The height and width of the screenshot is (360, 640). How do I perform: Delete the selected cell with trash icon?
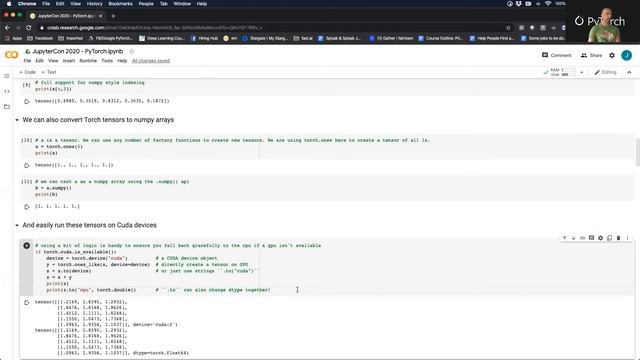tap(618, 238)
